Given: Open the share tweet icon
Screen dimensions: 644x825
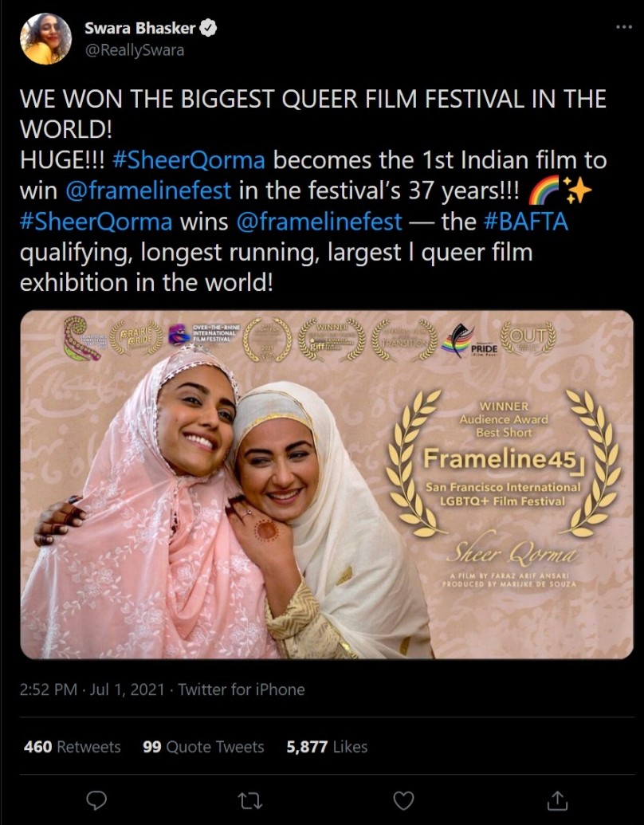Looking at the screenshot, I should click(557, 800).
